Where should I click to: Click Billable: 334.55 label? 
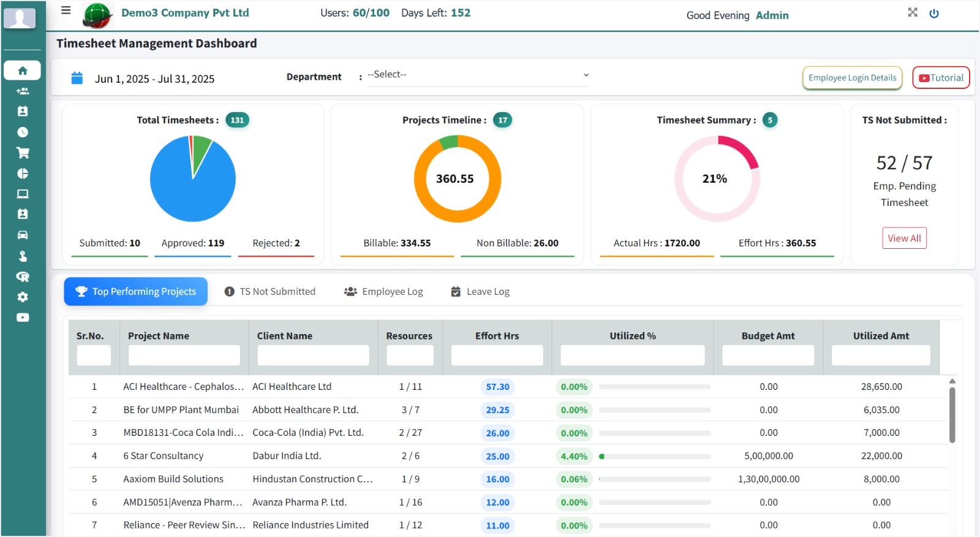397,243
